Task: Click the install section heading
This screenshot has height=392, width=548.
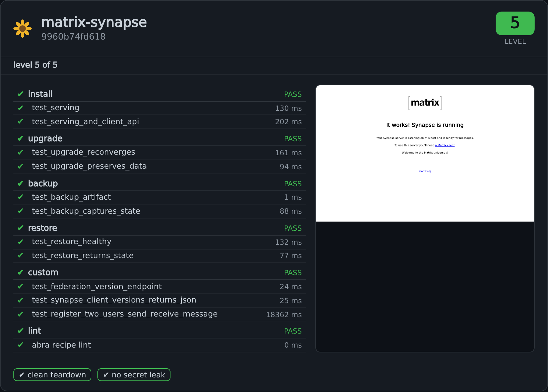Action: click(x=40, y=94)
